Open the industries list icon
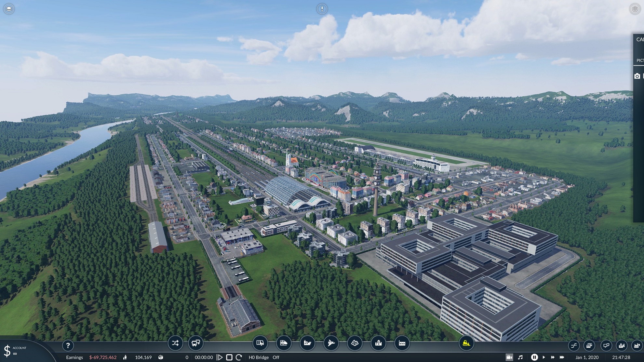 (x=637, y=345)
